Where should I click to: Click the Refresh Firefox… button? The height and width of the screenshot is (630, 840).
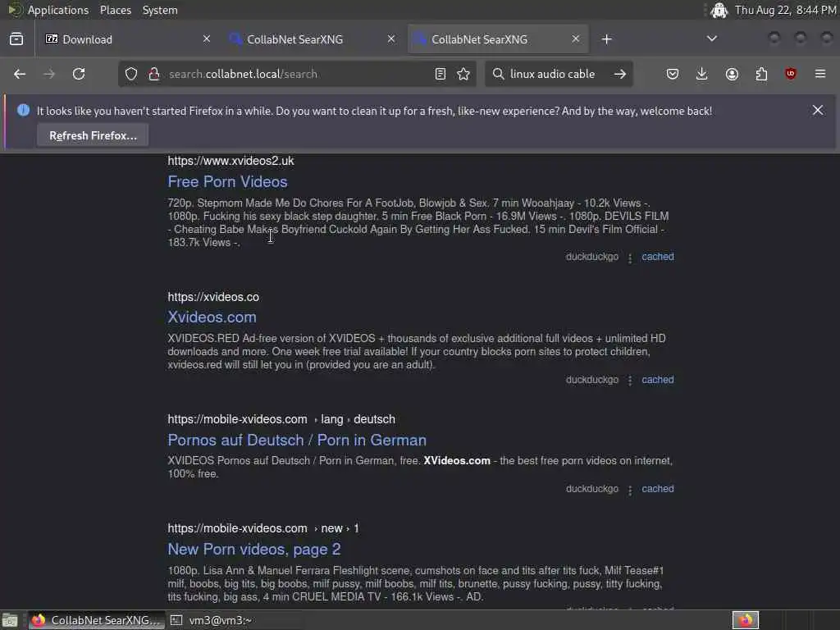(x=93, y=135)
